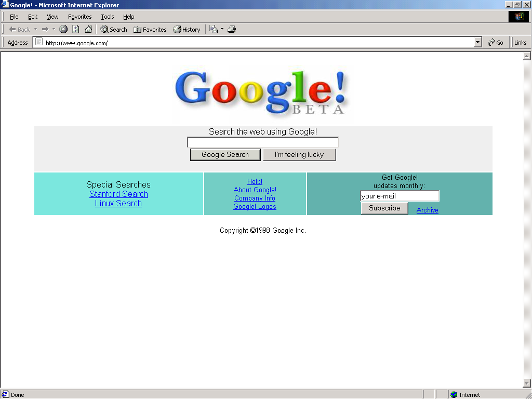Image resolution: width=532 pixels, height=399 pixels.
Task: Click the Print icon in the toolbar
Action: click(x=231, y=29)
